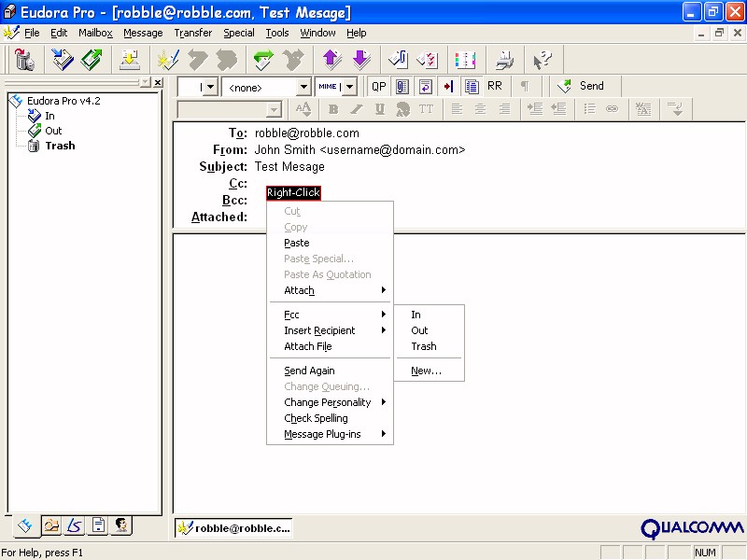The image size is (747, 560).
Task: Open the font name combo box
Action: (229, 109)
